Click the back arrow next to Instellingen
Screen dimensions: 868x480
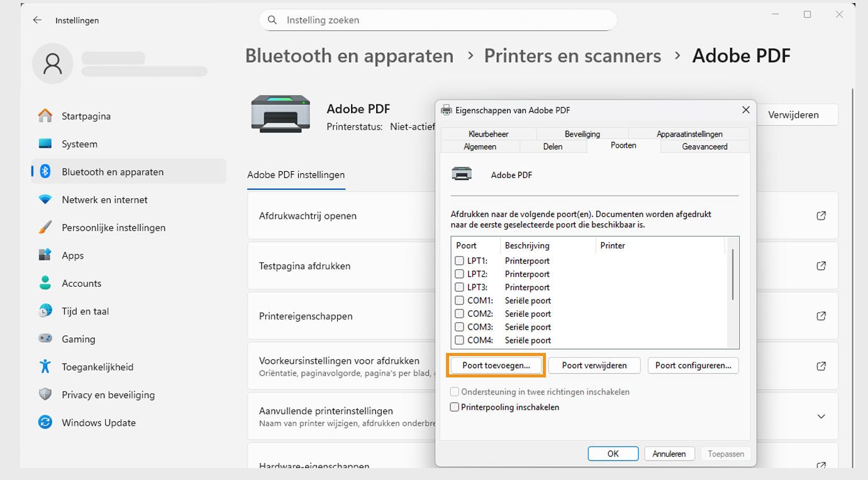pyautogui.click(x=36, y=20)
